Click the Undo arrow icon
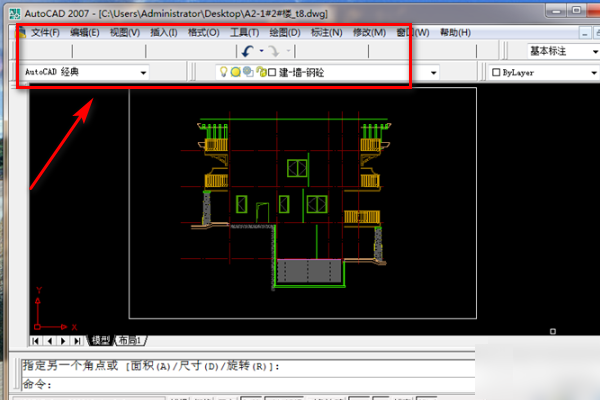 [248, 51]
